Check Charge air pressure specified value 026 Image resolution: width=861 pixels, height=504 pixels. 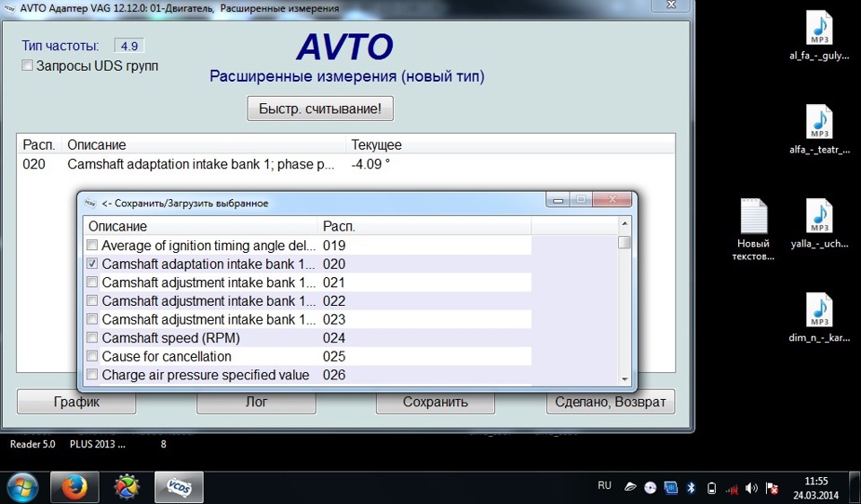[x=92, y=375]
